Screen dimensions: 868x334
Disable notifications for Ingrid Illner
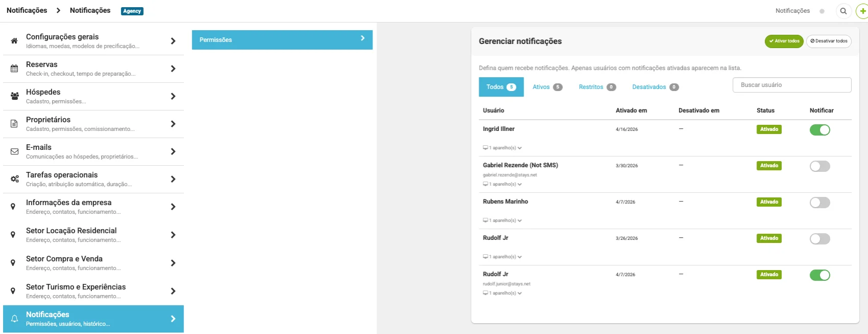pyautogui.click(x=819, y=130)
